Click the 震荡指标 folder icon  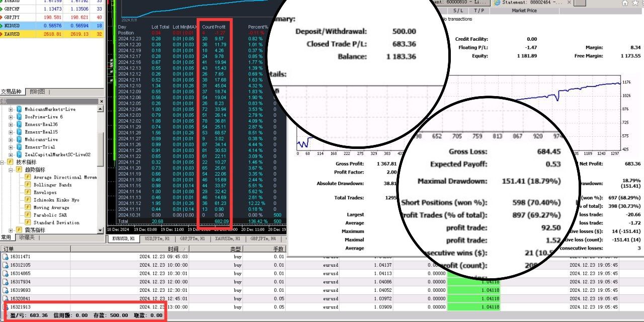[19, 230]
